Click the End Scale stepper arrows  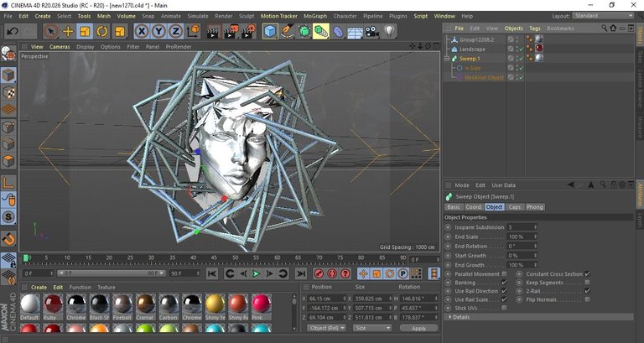click(535, 236)
